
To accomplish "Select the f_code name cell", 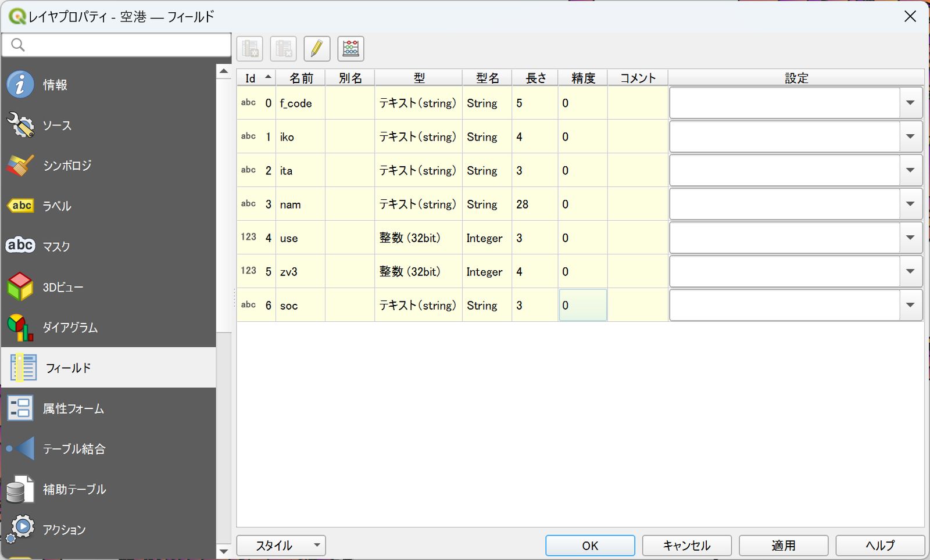I will pos(301,103).
